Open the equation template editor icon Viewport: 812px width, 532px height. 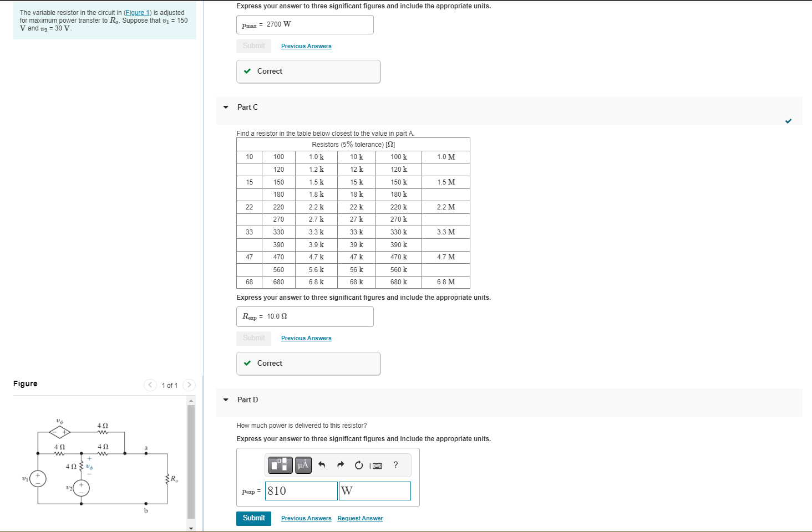pos(280,465)
